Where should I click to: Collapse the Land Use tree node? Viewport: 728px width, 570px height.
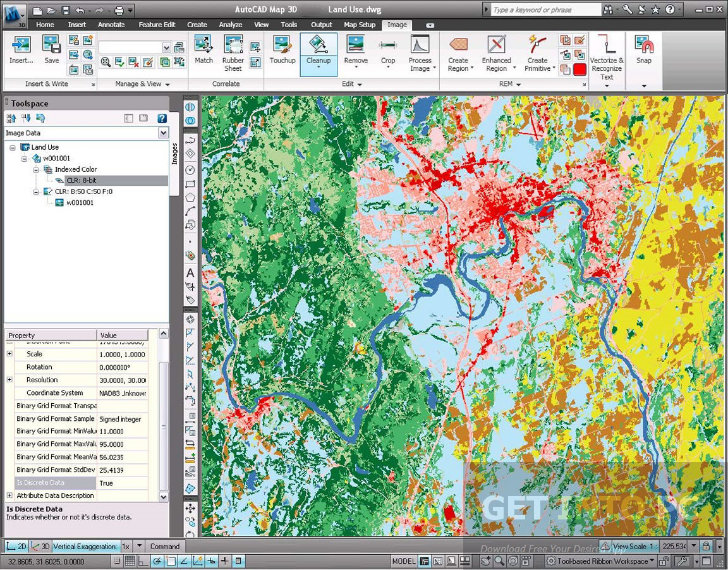[x=13, y=147]
